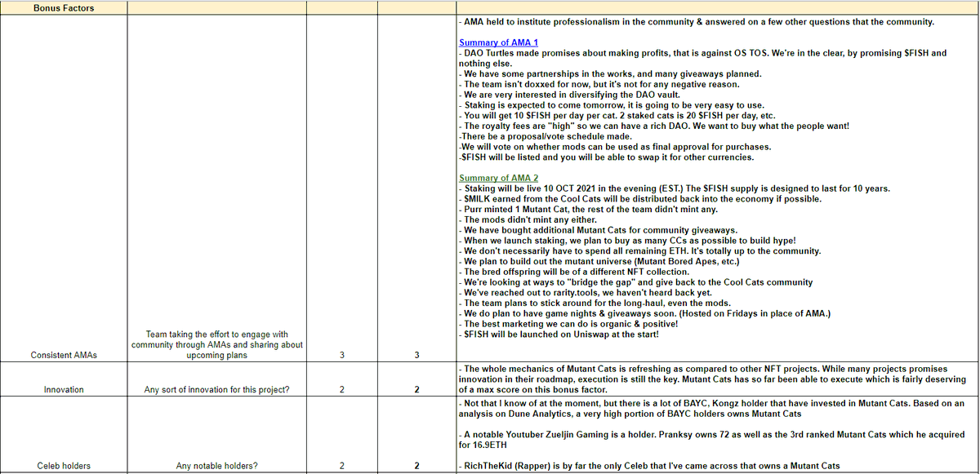Click 'We will vote on whether mods' line
980x474 pixels.
click(x=615, y=147)
